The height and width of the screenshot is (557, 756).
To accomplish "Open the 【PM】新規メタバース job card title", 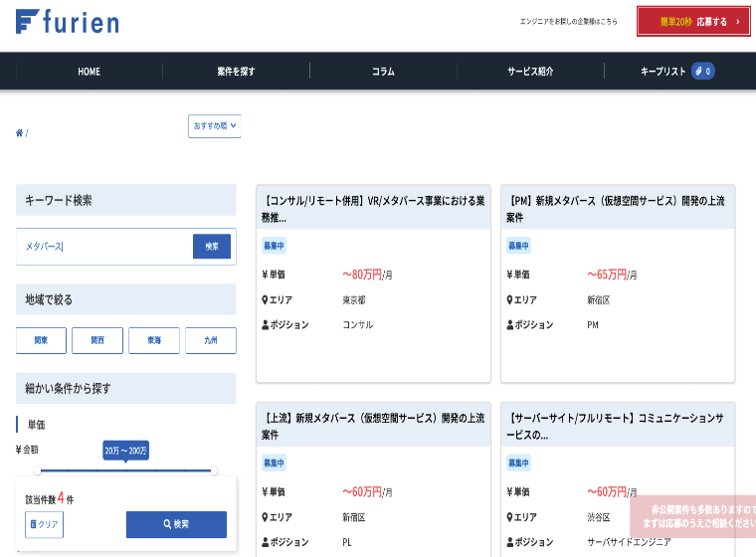I will (618, 209).
